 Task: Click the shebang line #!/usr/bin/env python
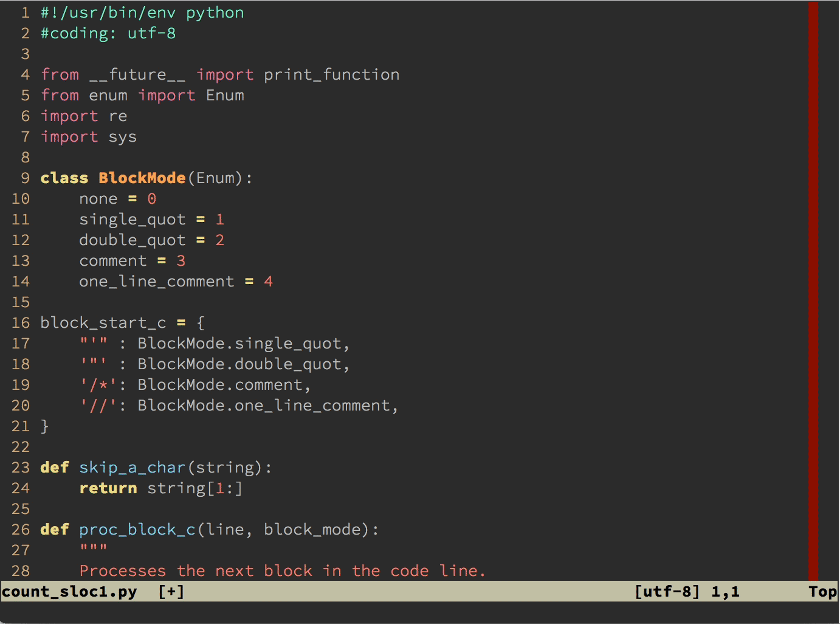141,12
